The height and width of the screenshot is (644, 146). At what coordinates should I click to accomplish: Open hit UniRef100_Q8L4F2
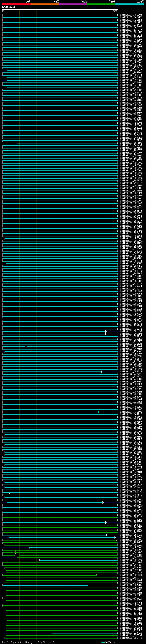click(131, 22)
